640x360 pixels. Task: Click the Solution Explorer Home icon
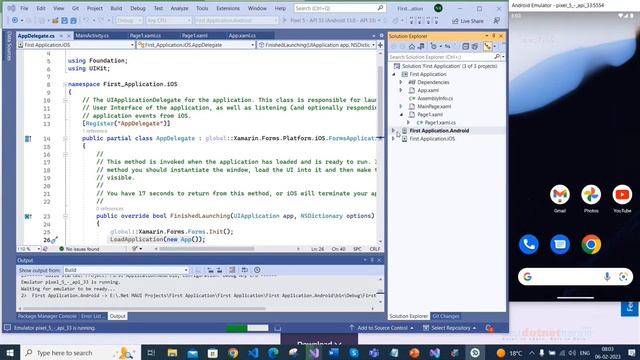pyautogui.click(x=412, y=47)
